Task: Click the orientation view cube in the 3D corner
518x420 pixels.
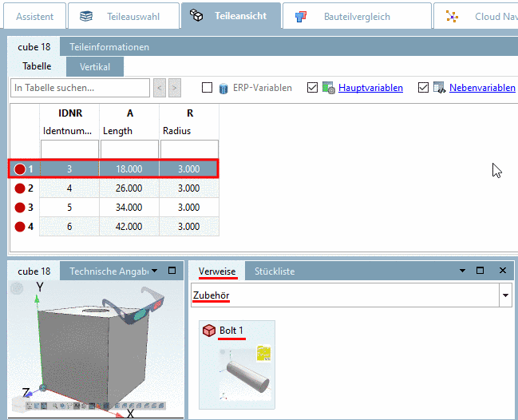Action: click(19, 404)
